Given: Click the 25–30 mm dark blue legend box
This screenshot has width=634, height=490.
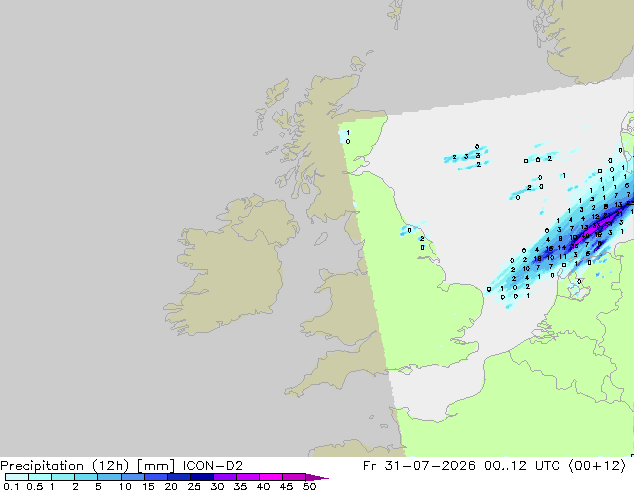Looking at the screenshot, I should point(202,477).
